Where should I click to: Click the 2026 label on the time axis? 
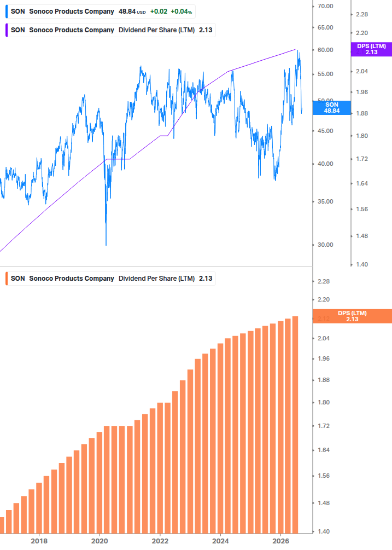281,541
